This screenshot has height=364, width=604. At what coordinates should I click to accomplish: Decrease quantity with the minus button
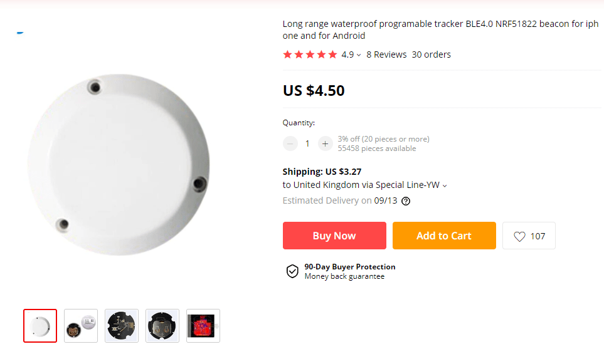point(290,143)
